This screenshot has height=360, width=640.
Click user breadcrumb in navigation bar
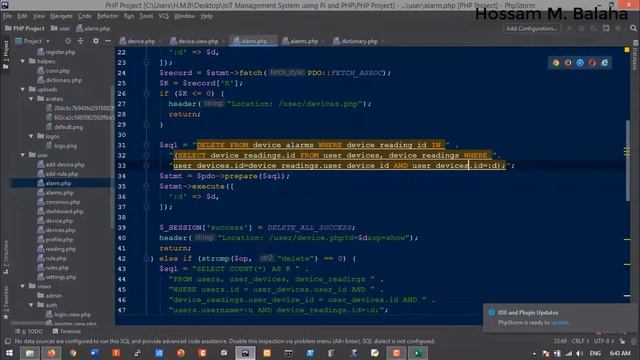click(x=60, y=29)
